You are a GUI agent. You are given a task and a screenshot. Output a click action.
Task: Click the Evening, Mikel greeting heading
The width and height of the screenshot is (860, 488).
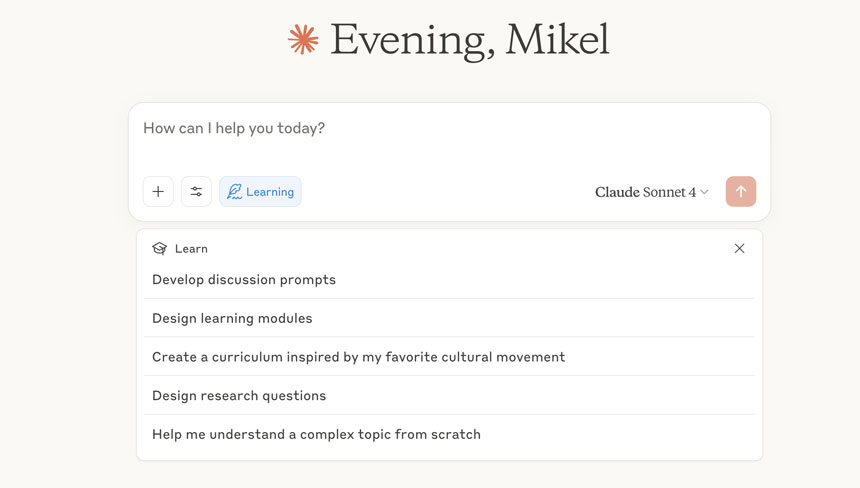(470, 40)
